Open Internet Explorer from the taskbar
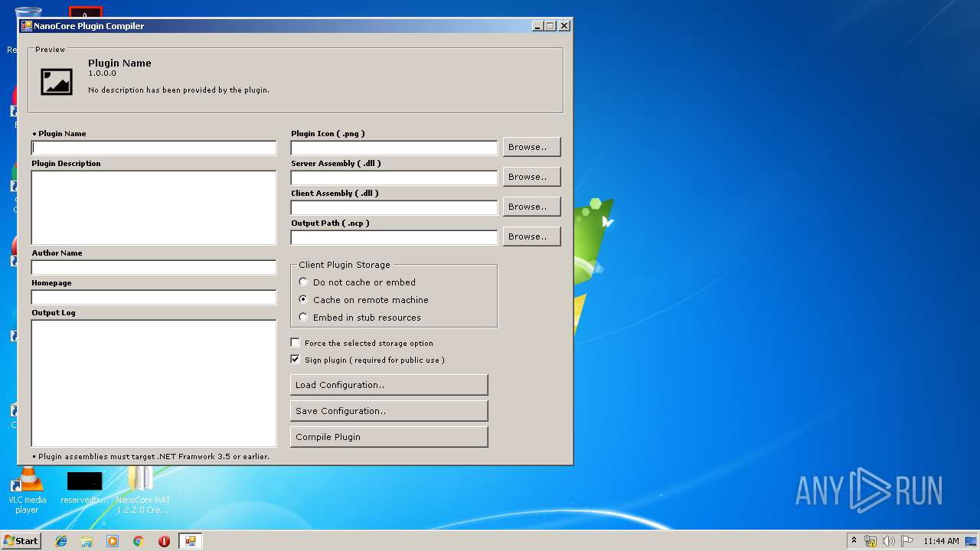 point(61,541)
